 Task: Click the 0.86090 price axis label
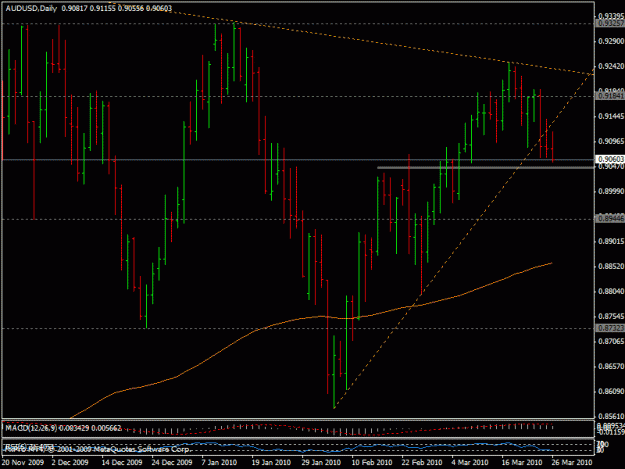tap(611, 391)
